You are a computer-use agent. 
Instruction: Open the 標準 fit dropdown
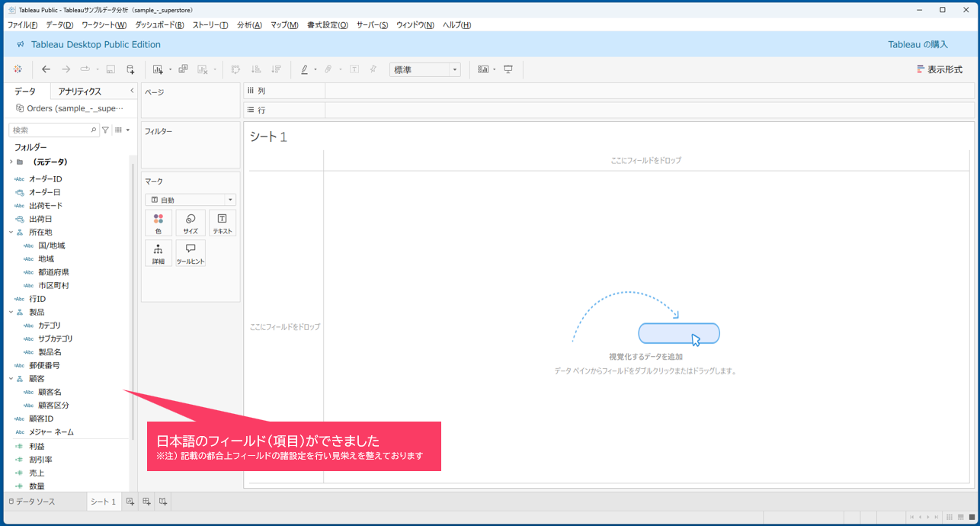pos(424,69)
